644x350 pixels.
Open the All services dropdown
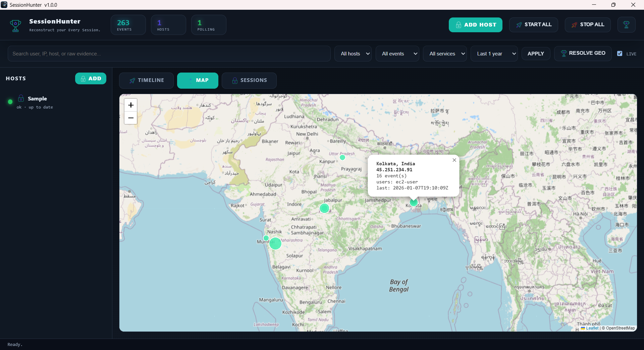445,54
